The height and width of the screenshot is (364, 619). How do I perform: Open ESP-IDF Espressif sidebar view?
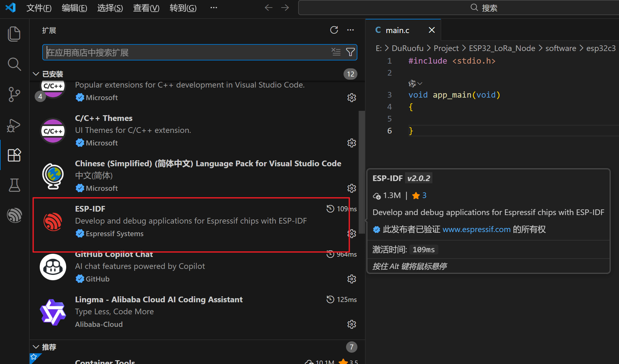pyautogui.click(x=14, y=215)
